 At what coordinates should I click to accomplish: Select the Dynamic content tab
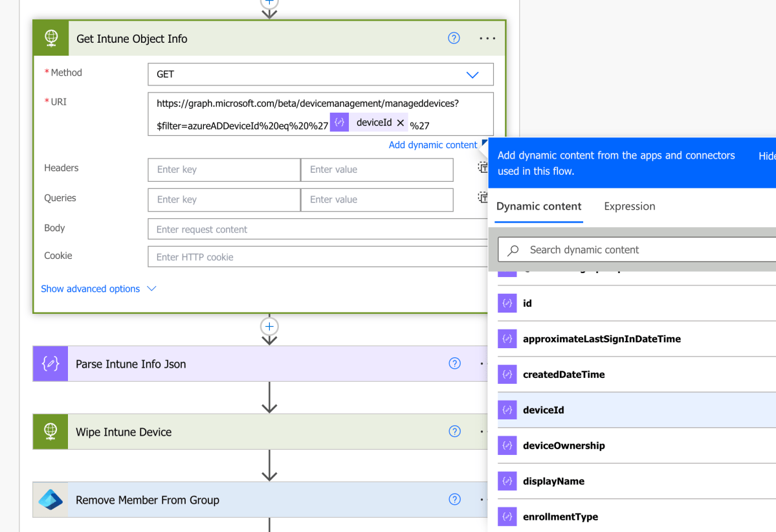pyautogui.click(x=539, y=206)
